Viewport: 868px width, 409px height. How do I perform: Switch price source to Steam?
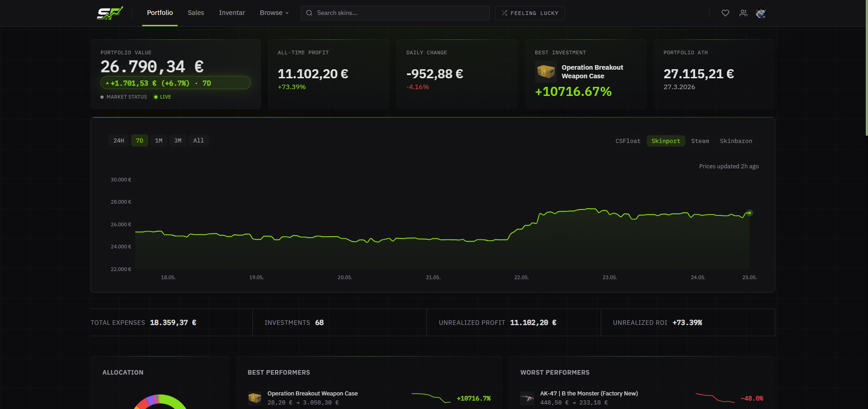(x=700, y=141)
